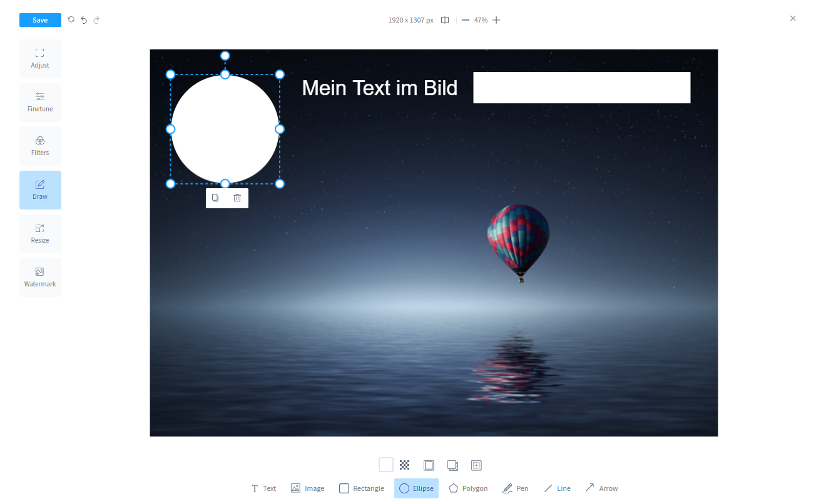
Task: Select the Rectangle tool
Action: [362, 488]
